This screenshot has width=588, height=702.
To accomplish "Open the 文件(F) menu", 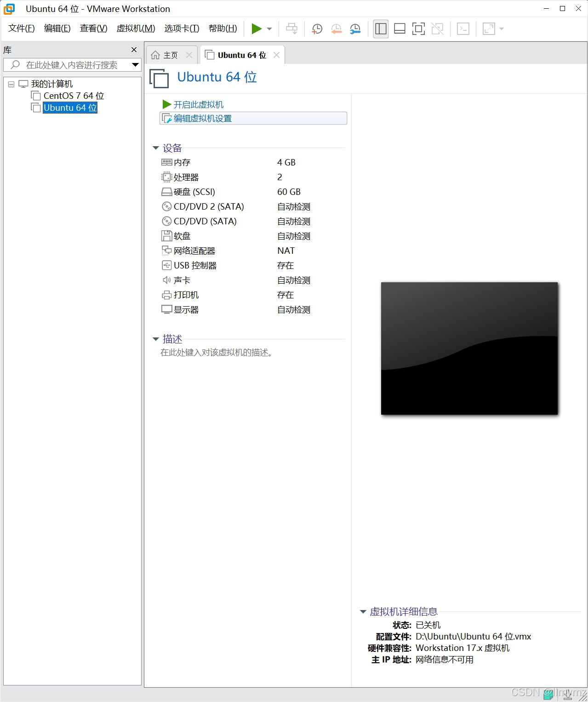I will (x=22, y=29).
